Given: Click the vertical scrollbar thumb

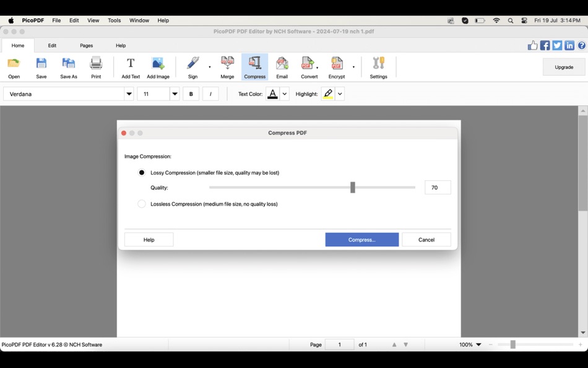Looking at the screenshot, I should click(x=583, y=164).
